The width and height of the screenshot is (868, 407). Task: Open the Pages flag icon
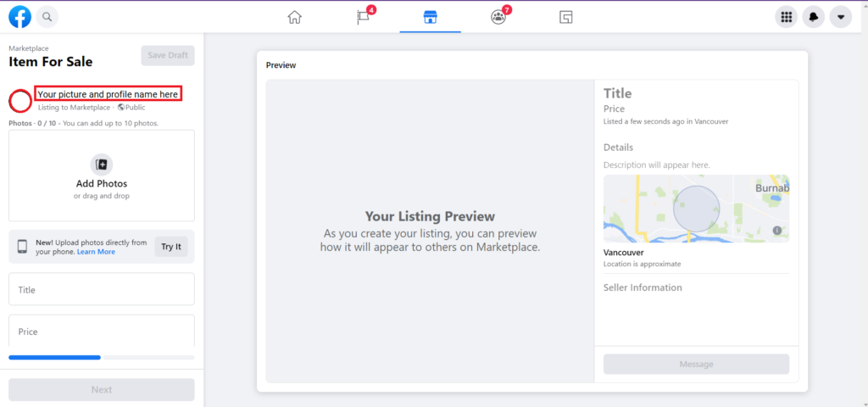pyautogui.click(x=363, y=17)
